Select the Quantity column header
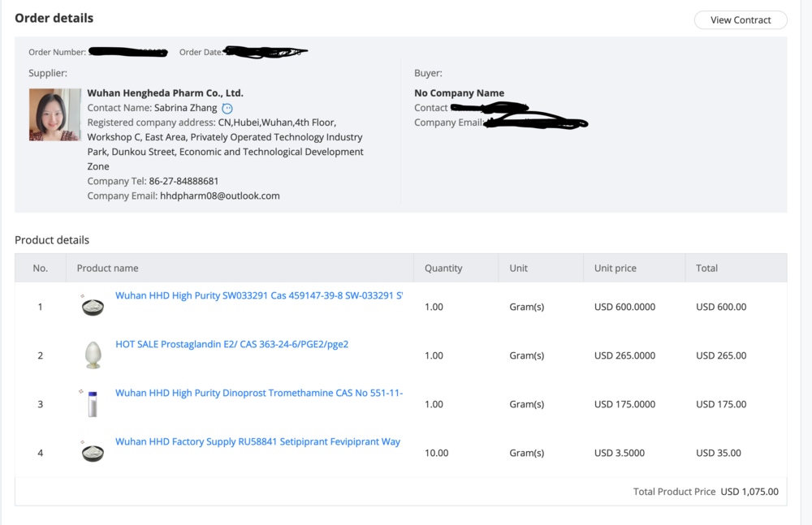This screenshot has width=812, height=525. point(443,269)
